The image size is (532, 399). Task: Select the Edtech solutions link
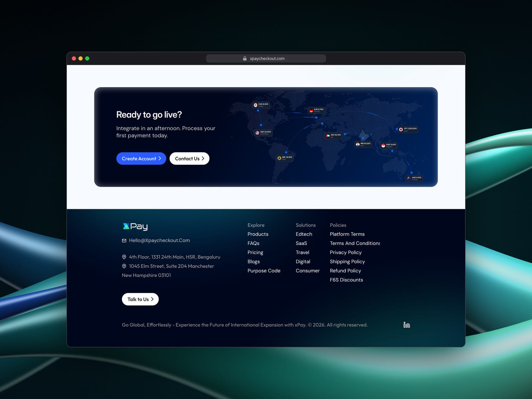[x=304, y=234]
